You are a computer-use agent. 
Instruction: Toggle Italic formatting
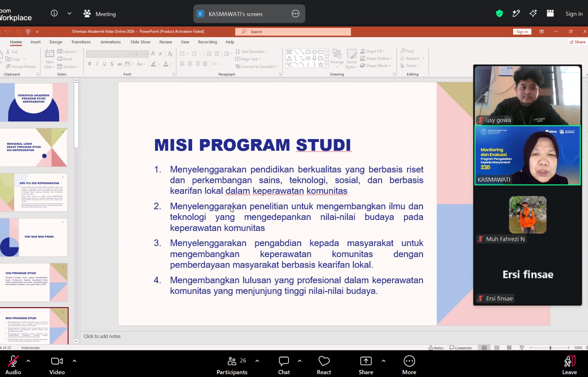click(x=97, y=64)
